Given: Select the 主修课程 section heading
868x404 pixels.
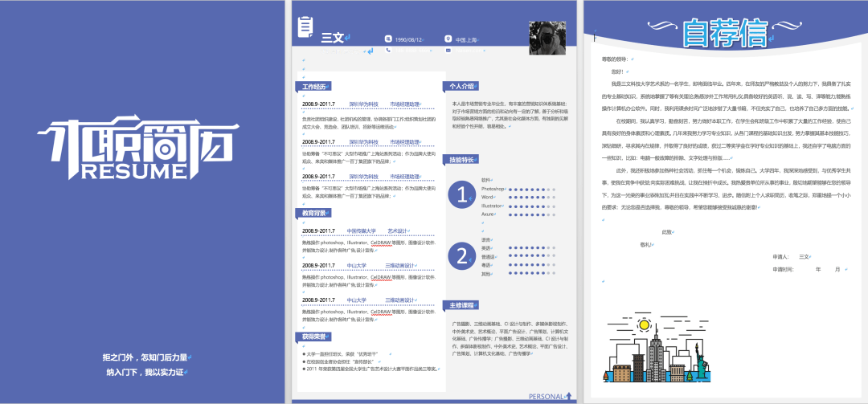Looking at the screenshot, I should click(462, 305).
